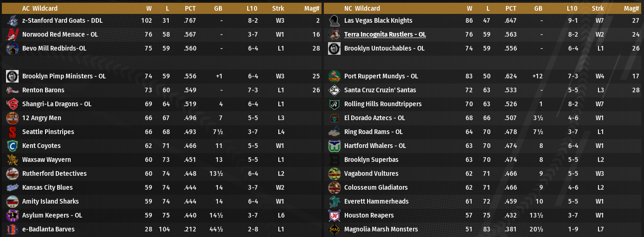Viewport: 644px width, 237px height.
Task: Sort NC Wildcard by L10 column
Action: (x=572, y=8)
